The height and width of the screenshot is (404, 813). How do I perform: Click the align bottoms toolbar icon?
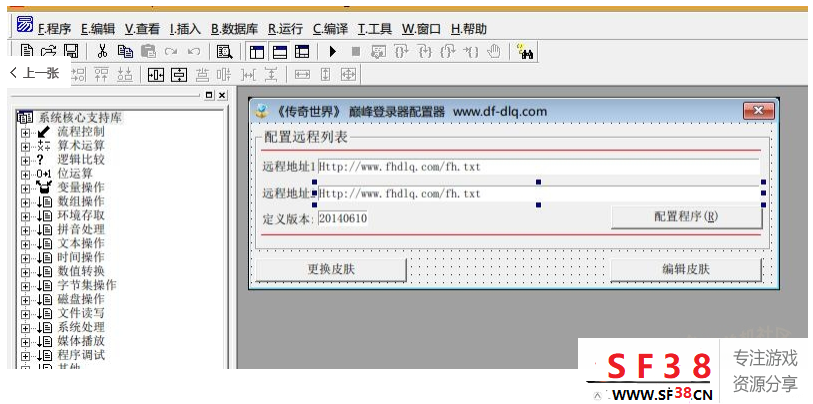click(x=125, y=75)
